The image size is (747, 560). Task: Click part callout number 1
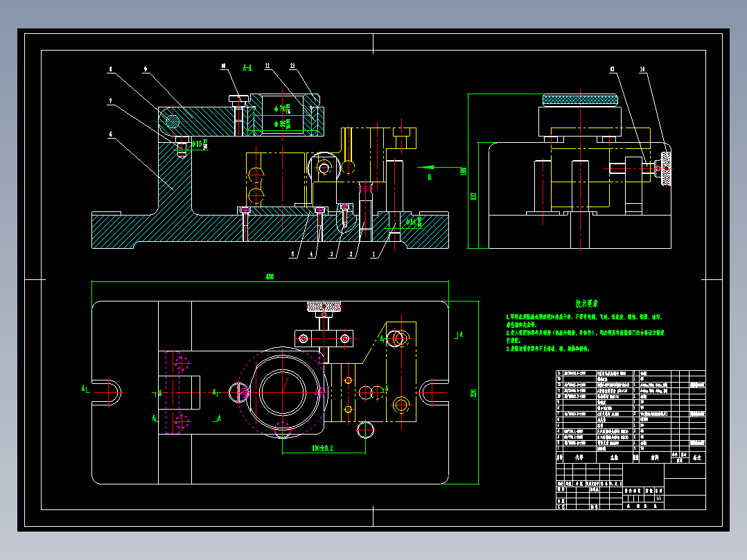(373, 254)
